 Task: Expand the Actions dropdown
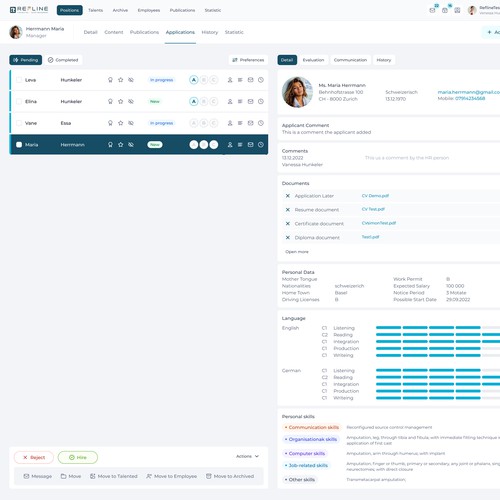[x=247, y=456]
